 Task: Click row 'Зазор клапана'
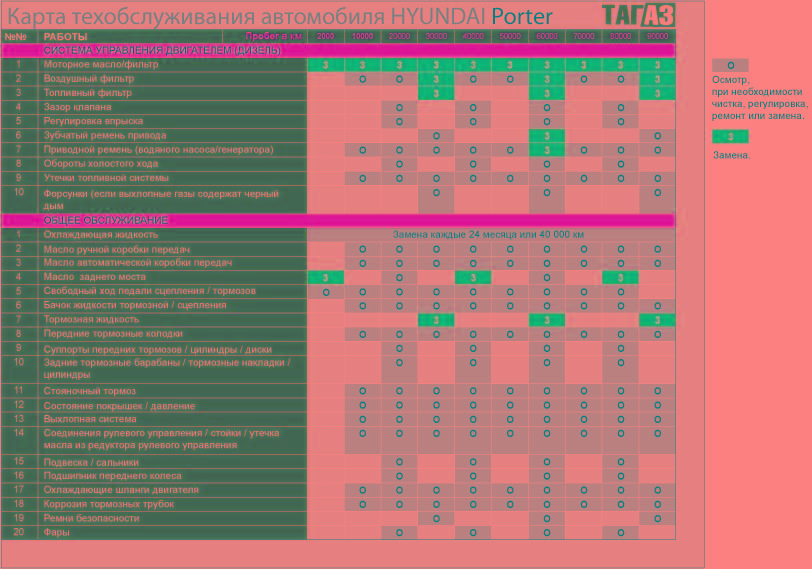click(x=339, y=107)
